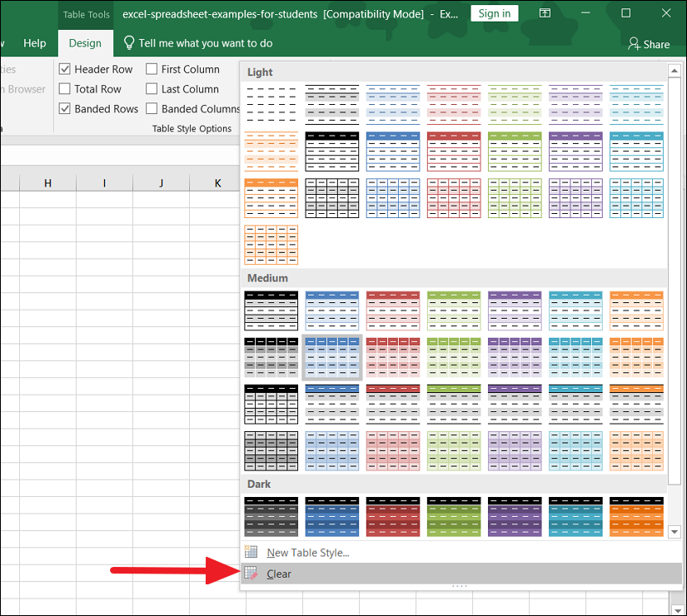Screen dimensions: 687x616
Task: Click the gallery scroll up arrow
Action: (675, 70)
